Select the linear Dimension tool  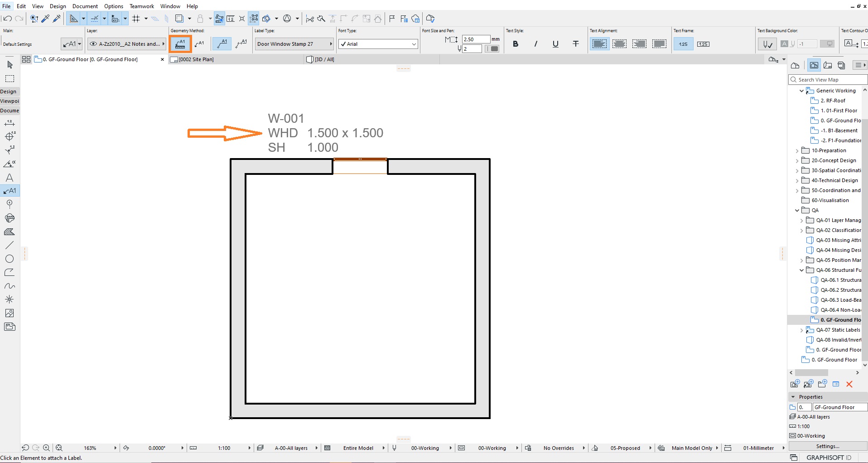click(x=10, y=123)
